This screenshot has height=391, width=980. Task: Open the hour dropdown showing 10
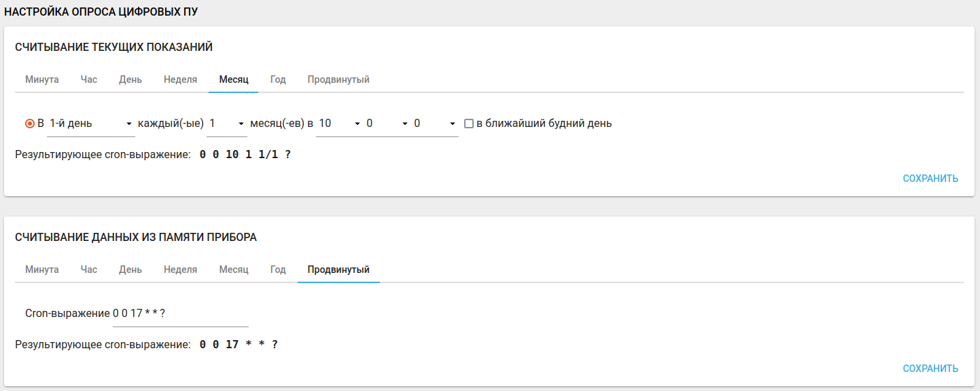[x=339, y=124]
